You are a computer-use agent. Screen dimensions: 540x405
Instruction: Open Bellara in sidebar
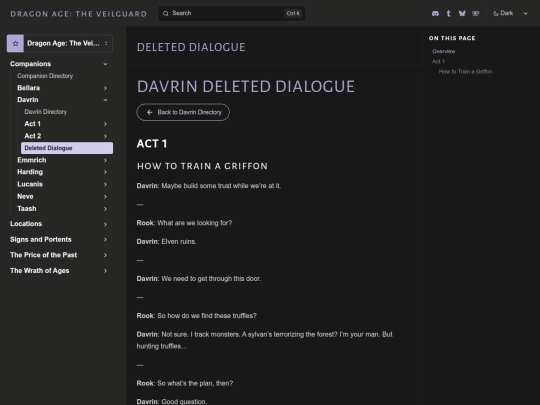29,88
